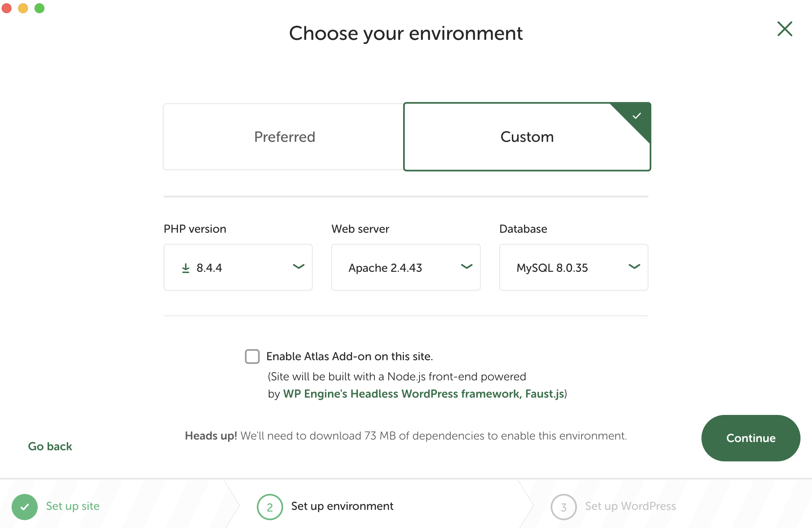
Task: Click the Go back link
Action: point(50,447)
